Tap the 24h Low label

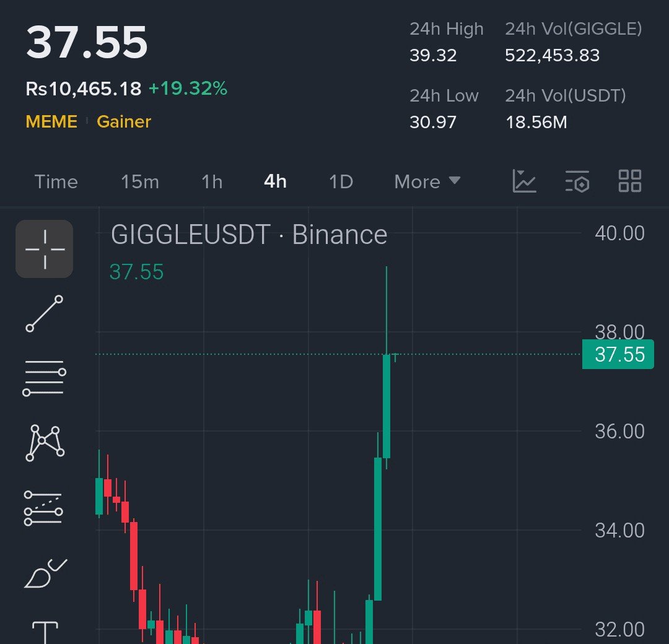point(444,96)
